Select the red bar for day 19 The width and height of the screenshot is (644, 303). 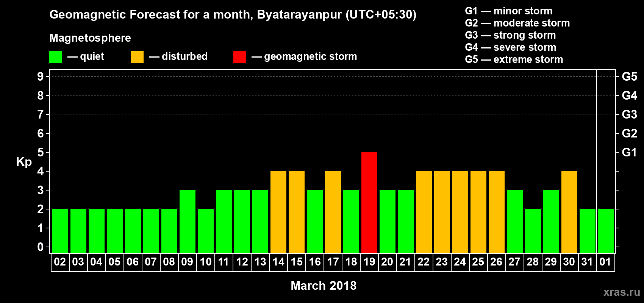(x=369, y=202)
